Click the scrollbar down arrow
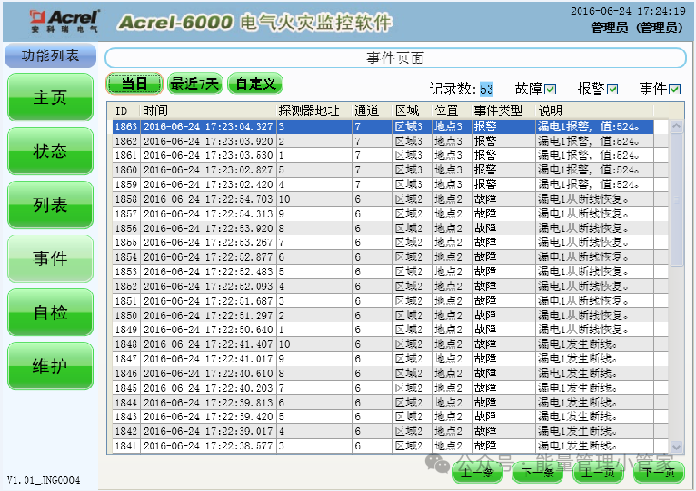This screenshot has height=491, width=696. 676,447
